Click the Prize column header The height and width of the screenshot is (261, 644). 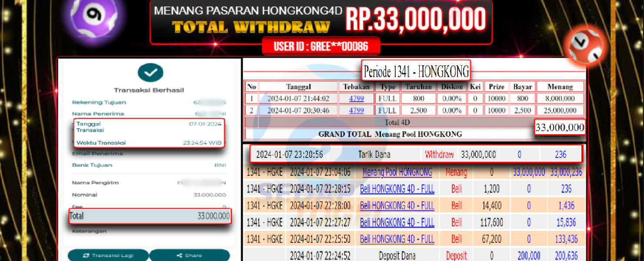coord(496,87)
